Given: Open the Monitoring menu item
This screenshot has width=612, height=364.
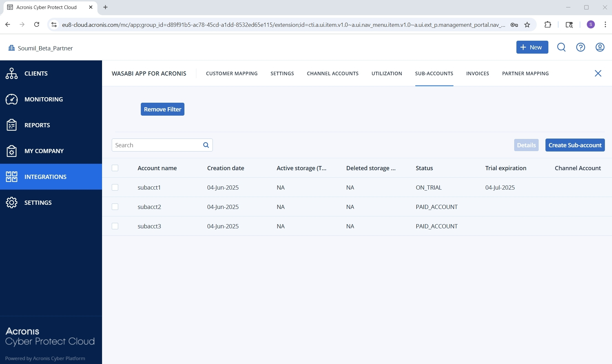Looking at the screenshot, I should click(x=51, y=99).
